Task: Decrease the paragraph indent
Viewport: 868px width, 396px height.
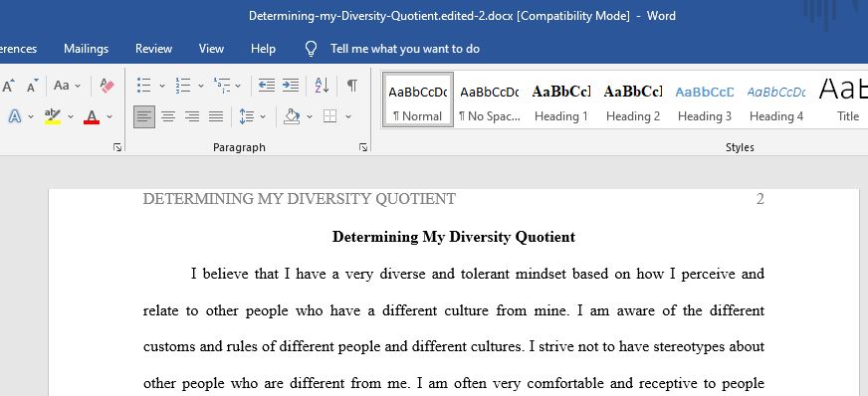Action: click(267, 86)
